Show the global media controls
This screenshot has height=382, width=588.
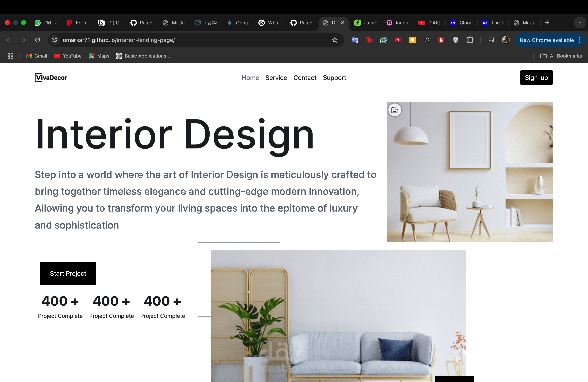491,40
